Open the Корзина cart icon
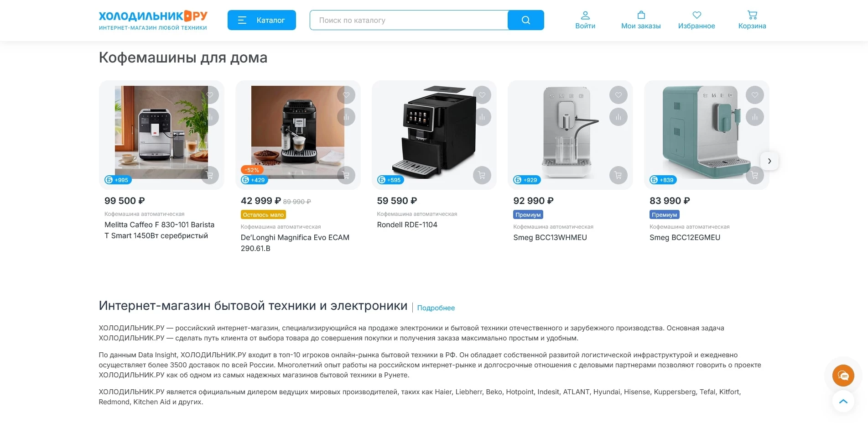 point(752,20)
